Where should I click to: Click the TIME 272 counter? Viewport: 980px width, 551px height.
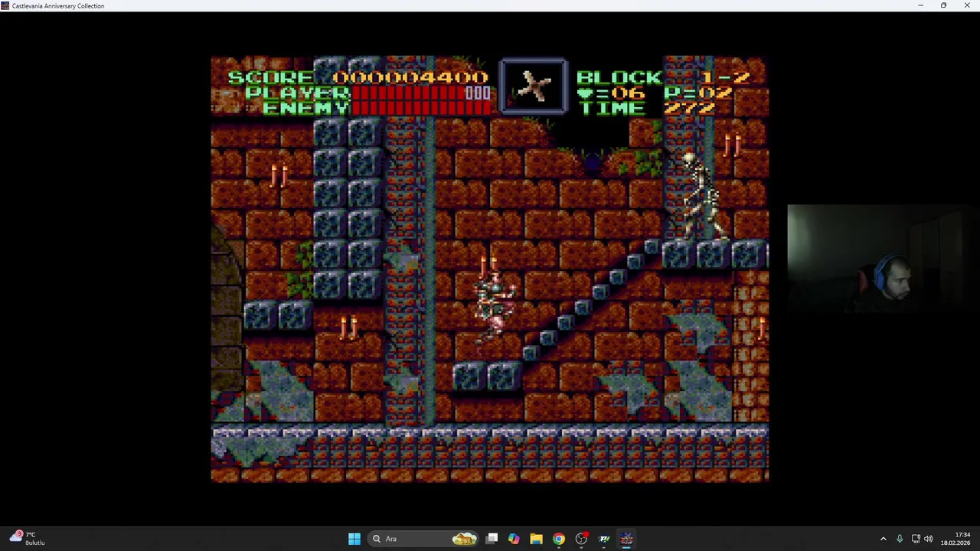[x=647, y=108]
